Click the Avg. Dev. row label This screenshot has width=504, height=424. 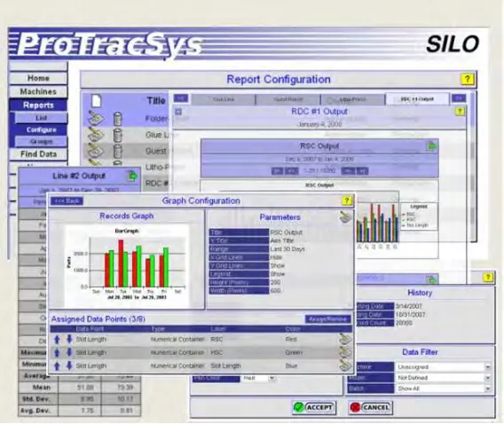(36, 411)
